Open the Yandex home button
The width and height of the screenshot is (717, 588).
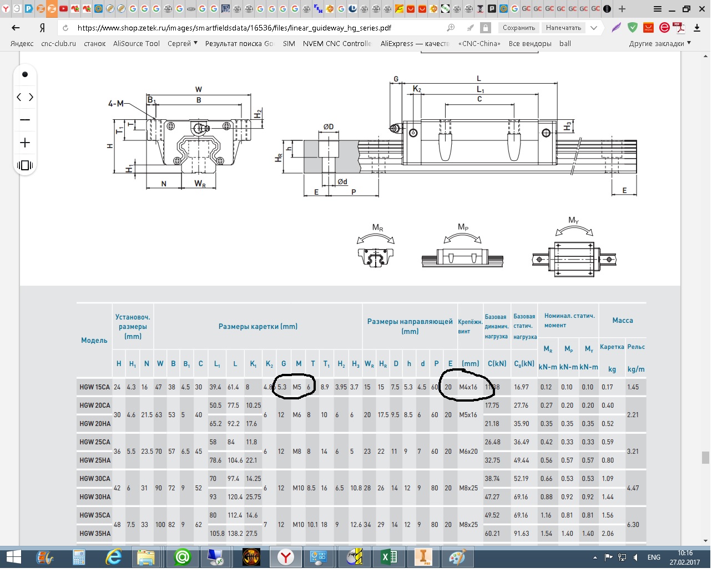click(42, 28)
